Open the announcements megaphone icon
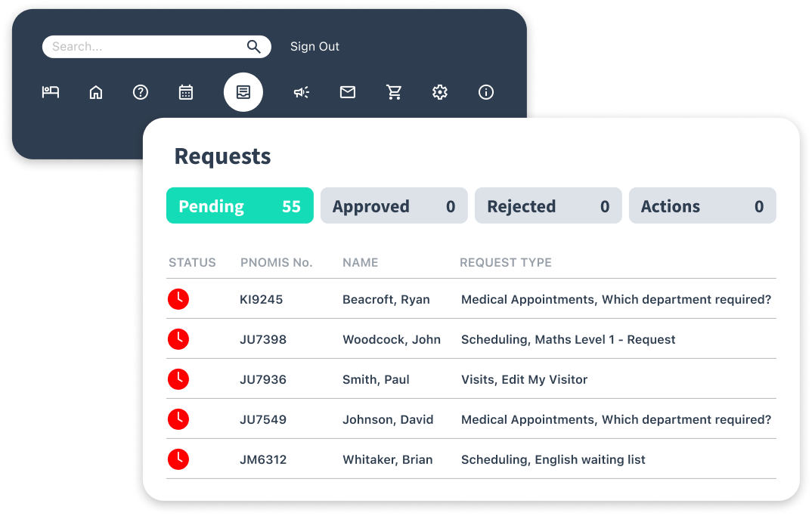812x516 pixels. 302,92
